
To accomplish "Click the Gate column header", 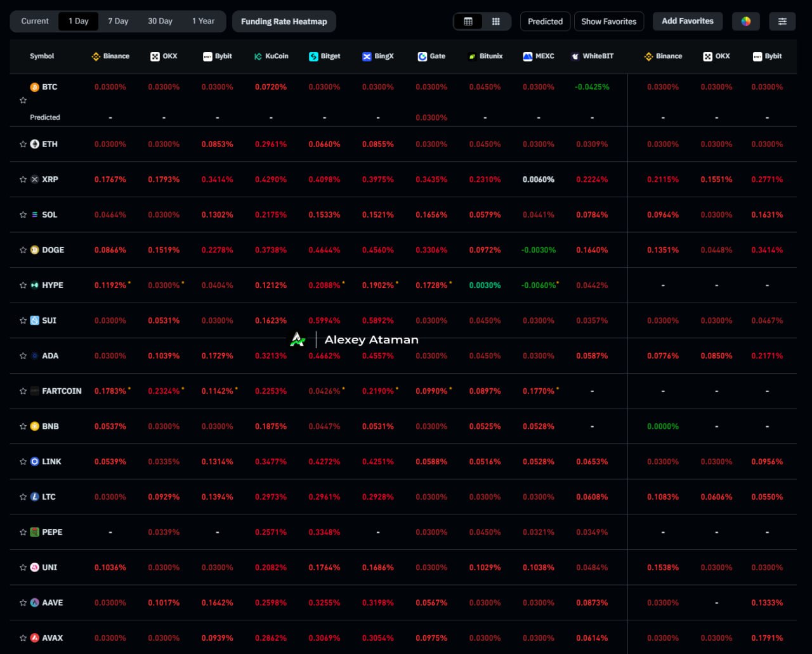I will point(431,56).
